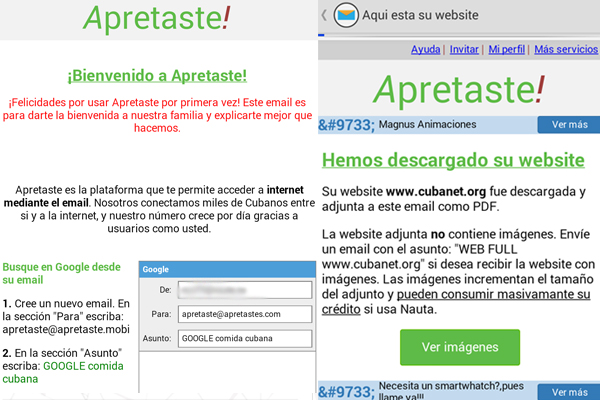Image resolution: width=600 pixels, height=400 pixels.
Task: Open the Más servicios link
Action: (x=566, y=49)
